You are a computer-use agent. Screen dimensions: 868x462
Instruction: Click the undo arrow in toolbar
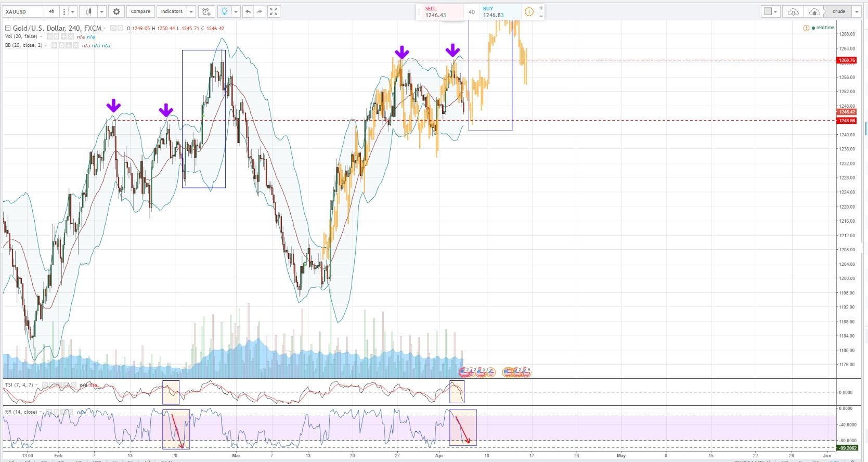tap(248, 11)
